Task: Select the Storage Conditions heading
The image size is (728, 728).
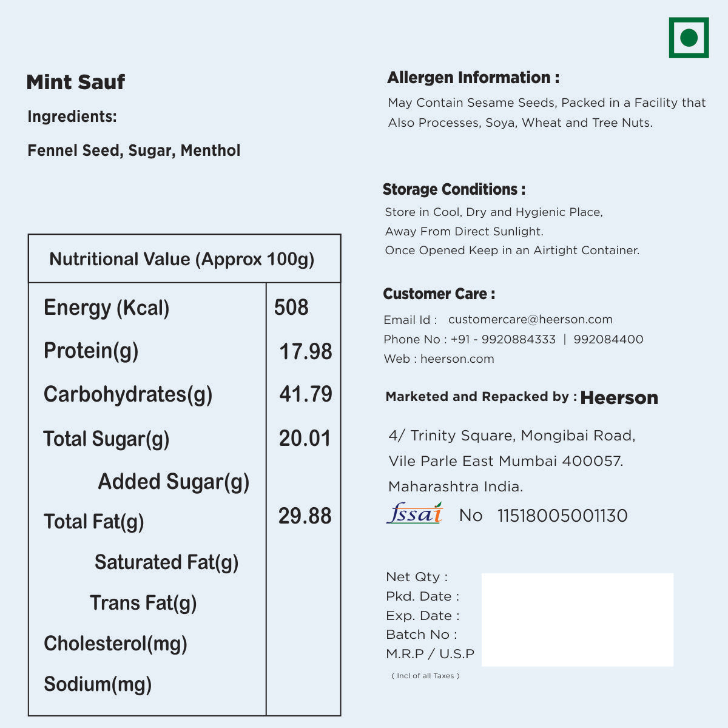Action: (x=454, y=189)
